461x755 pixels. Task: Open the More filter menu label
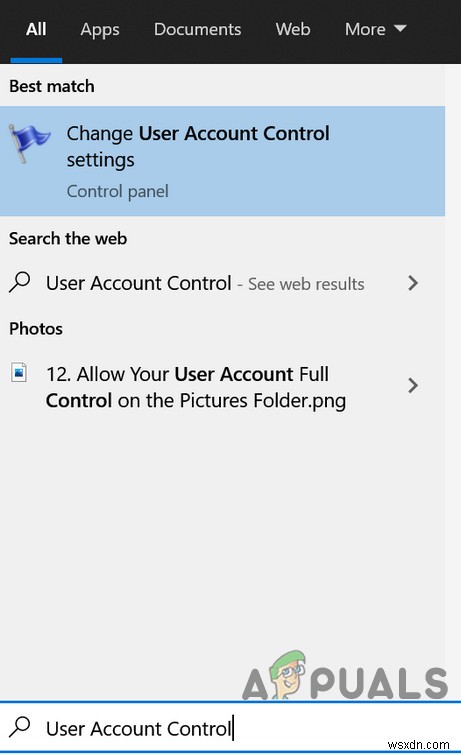[x=365, y=29]
